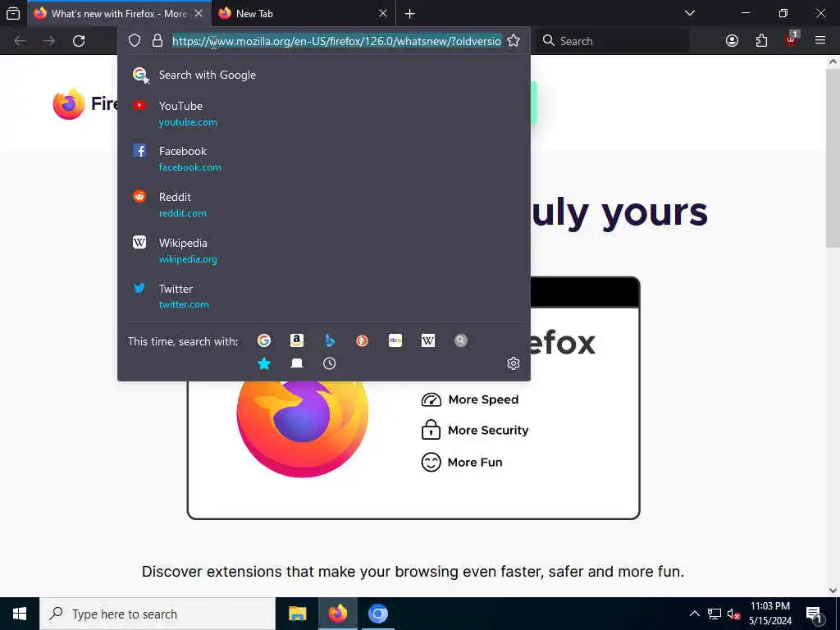Click the page scrollbar's up arrow

coord(833,62)
